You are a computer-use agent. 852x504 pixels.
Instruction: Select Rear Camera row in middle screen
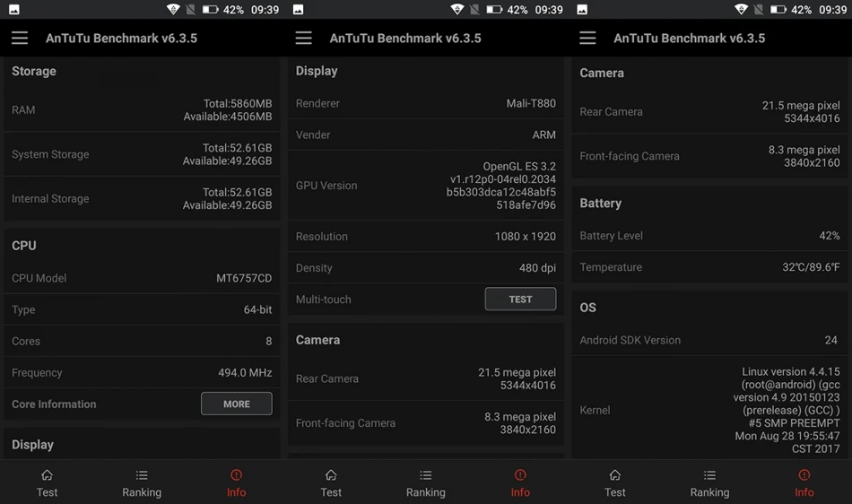tap(426, 378)
